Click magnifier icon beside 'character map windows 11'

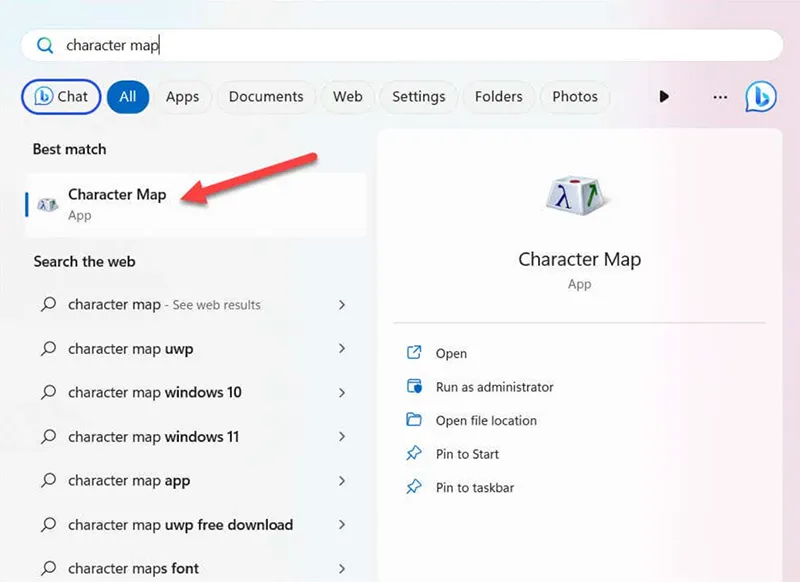48,437
